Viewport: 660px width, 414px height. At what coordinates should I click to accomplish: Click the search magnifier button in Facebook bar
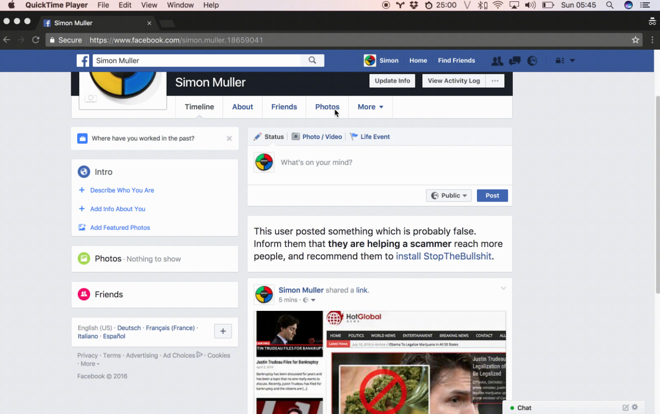[x=312, y=60]
